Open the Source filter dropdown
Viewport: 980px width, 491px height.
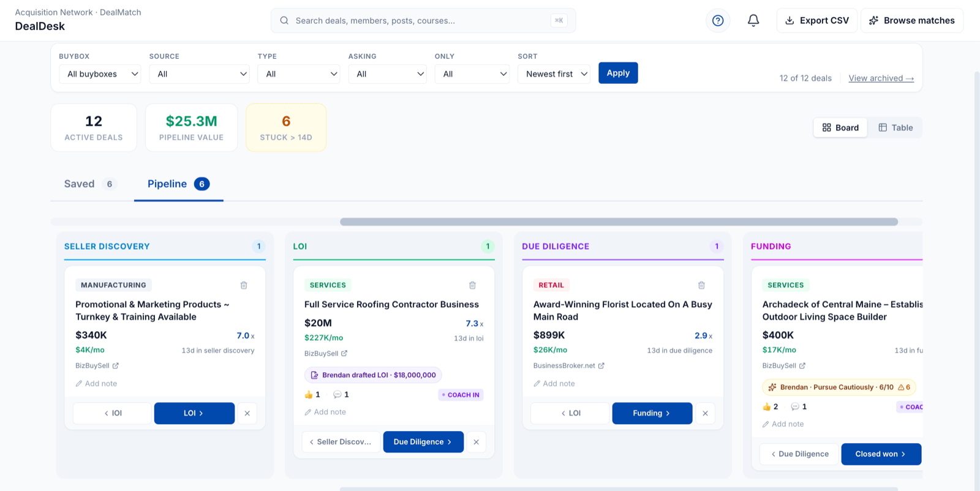[199, 73]
